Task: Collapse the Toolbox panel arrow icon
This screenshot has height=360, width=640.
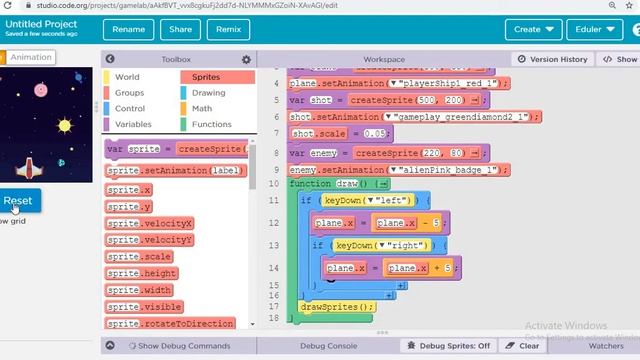Action: (110, 59)
